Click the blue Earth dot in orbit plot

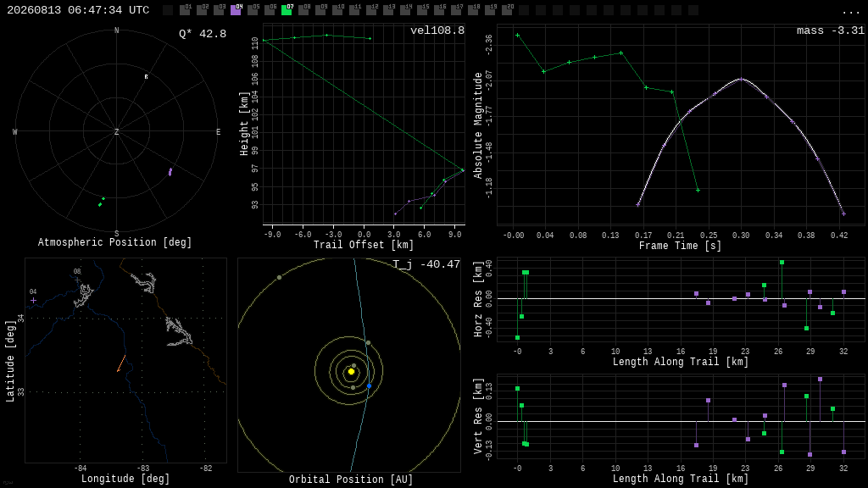(370, 385)
